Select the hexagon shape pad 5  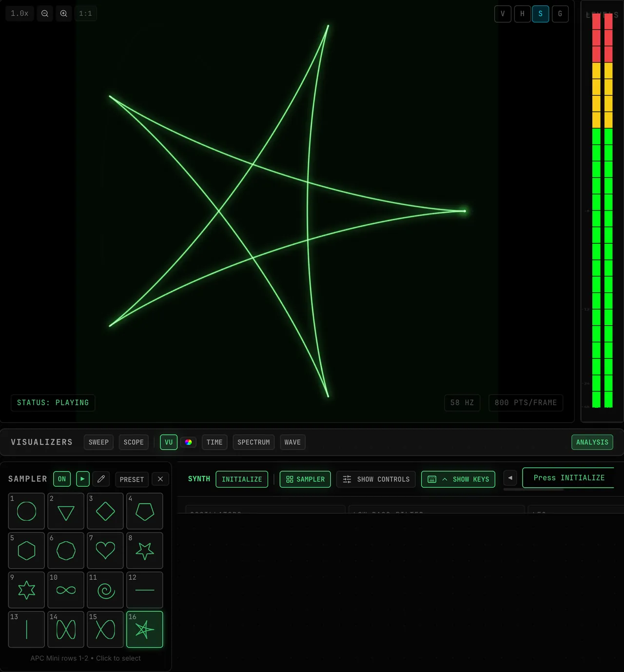pos(26,551)
